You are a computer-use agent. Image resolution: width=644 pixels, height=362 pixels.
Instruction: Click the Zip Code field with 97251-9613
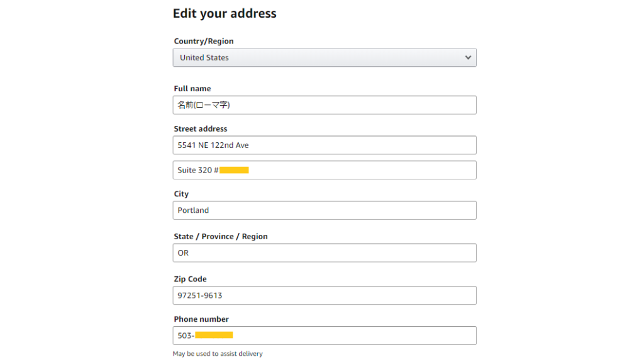[324, 295]
